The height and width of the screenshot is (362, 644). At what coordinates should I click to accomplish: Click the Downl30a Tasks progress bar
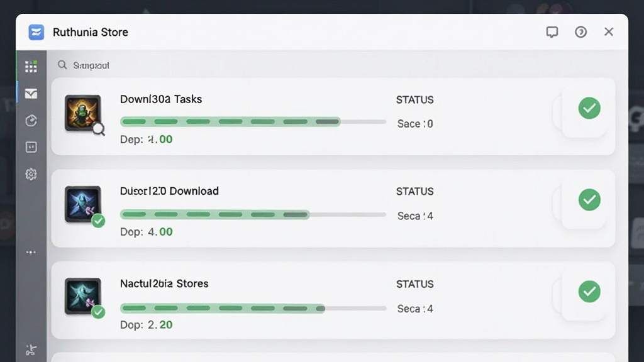(253, 121)
